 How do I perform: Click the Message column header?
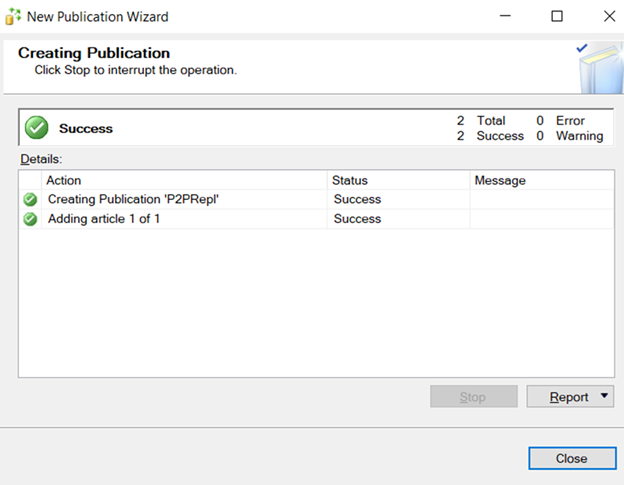540,180
